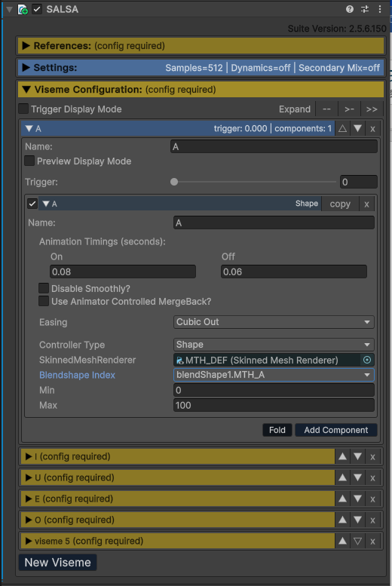This screenshot has height=586, width=392.
Task: Move viseme U up
Action: tap(342, 477)
